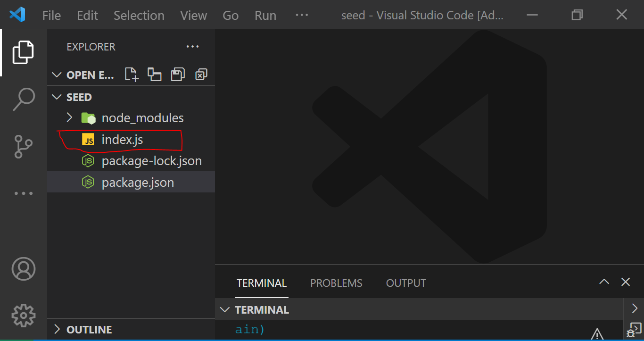Screen dimensions: 644x341
Task: Open index.js file
Action: 122,140
